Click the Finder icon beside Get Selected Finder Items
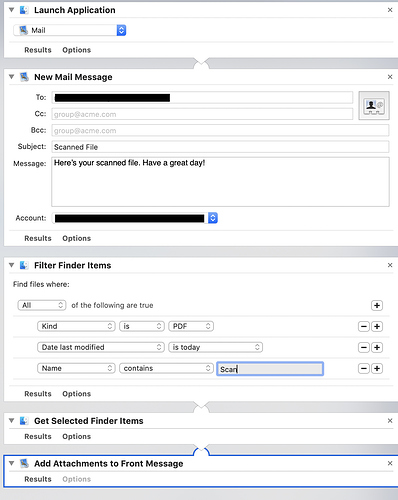Screen dimensions: 398x500 point(24,421)
